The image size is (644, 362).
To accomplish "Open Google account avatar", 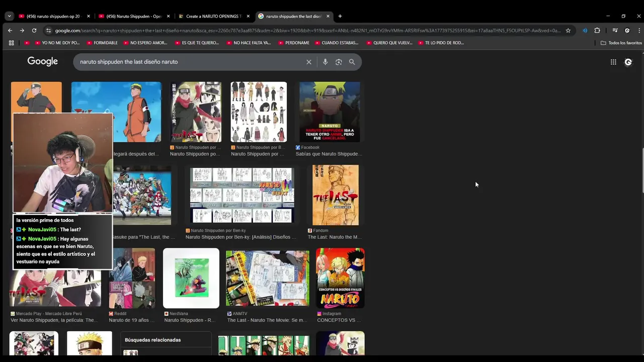I will pyautogui.click(x=628, y=62).
